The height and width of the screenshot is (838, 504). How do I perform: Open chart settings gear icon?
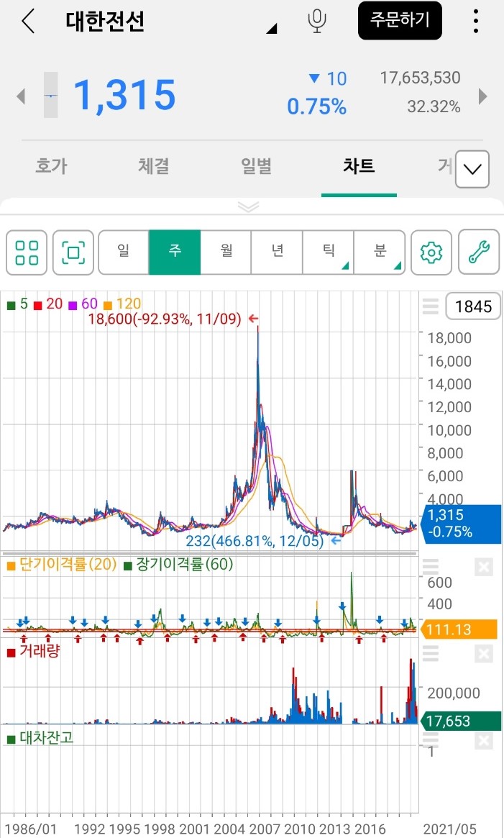pos(431,252)
